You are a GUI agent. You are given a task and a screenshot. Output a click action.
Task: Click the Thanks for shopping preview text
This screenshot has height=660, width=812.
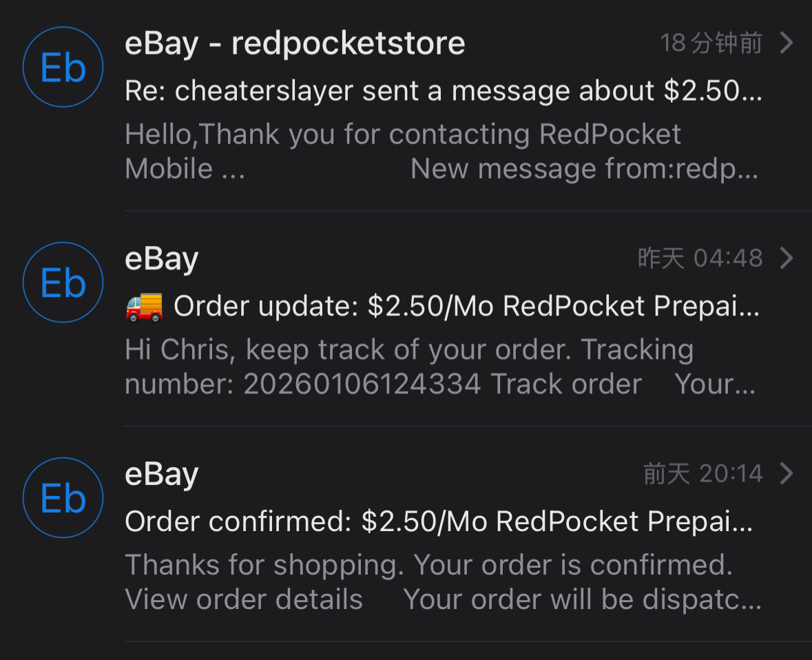pyautogui.click(x=428, y=565)
